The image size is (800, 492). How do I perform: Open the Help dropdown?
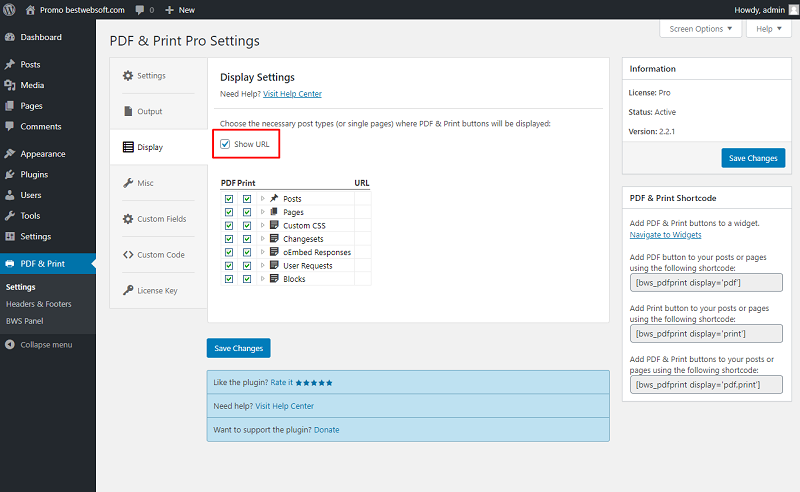click(x=768, y=29)
